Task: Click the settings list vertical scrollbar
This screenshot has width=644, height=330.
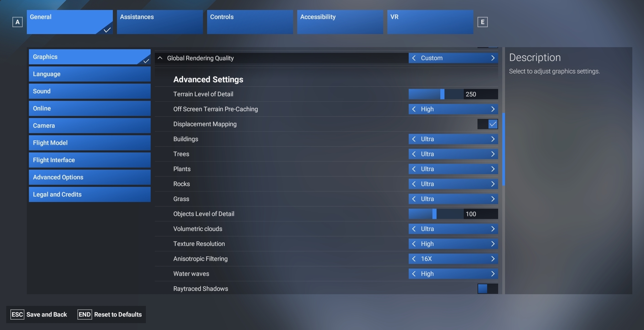Action: (x=504, y=149)
